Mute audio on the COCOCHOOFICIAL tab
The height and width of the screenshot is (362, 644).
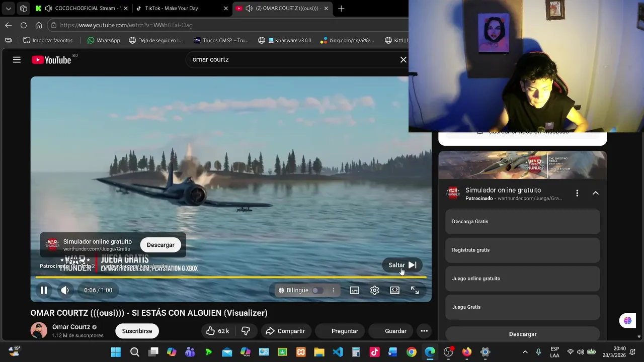tap(48, 9)
